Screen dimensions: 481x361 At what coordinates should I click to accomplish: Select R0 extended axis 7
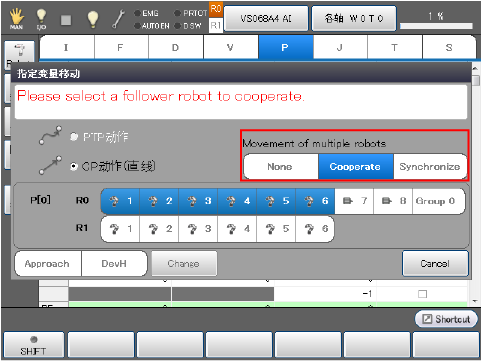click(354, 201)
